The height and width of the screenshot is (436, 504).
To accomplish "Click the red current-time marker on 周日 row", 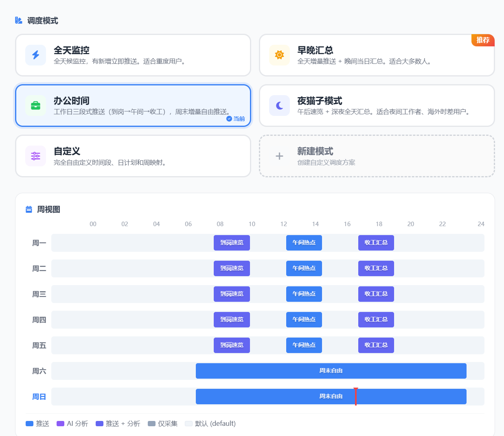I will [x=356, y=397].
